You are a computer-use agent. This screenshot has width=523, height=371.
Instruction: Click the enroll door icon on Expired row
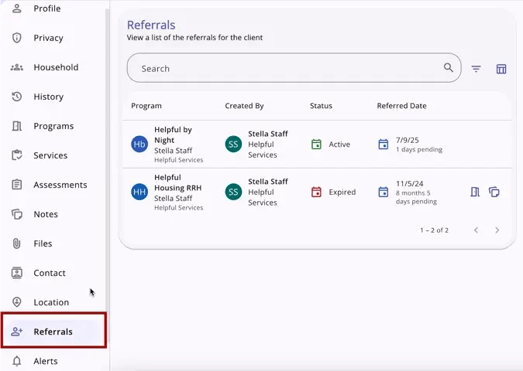tap(475, 192)
